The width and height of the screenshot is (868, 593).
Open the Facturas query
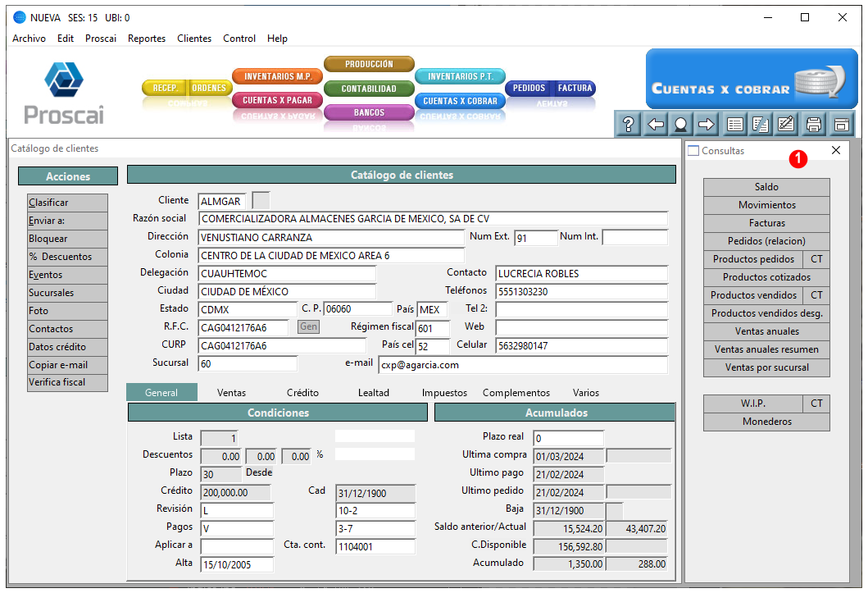coord(766,223)
